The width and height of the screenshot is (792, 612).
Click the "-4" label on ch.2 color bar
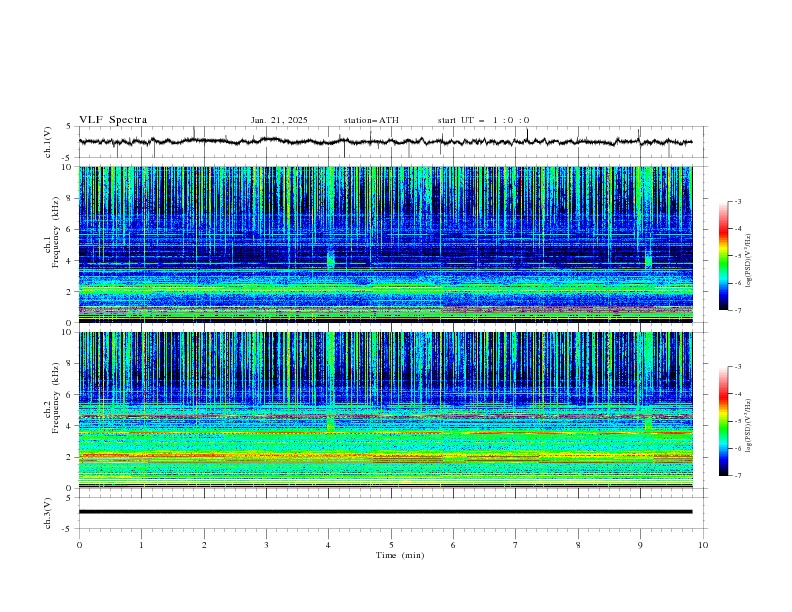738,394
